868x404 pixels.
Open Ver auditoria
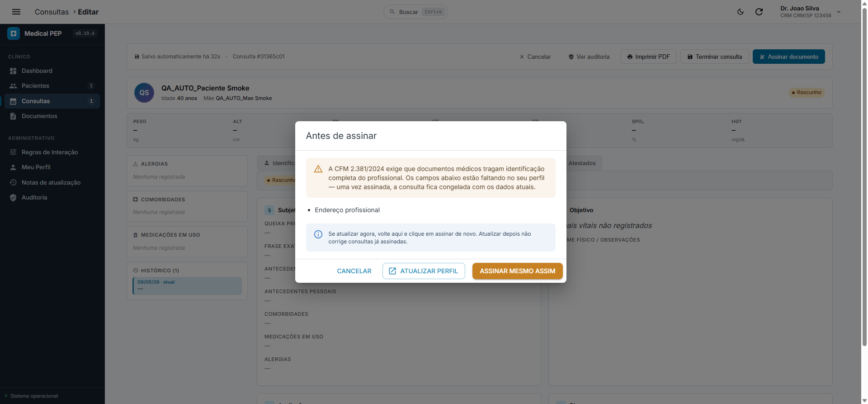[589, 57]
